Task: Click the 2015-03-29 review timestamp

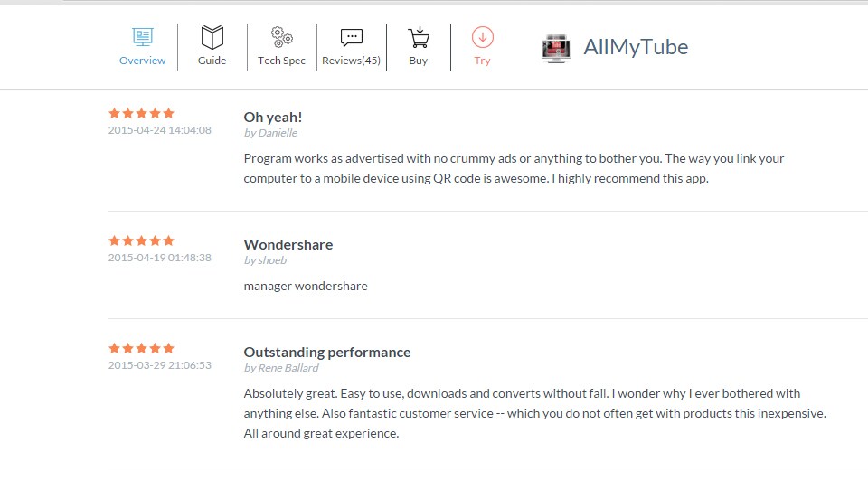Action: coord(160,365)
